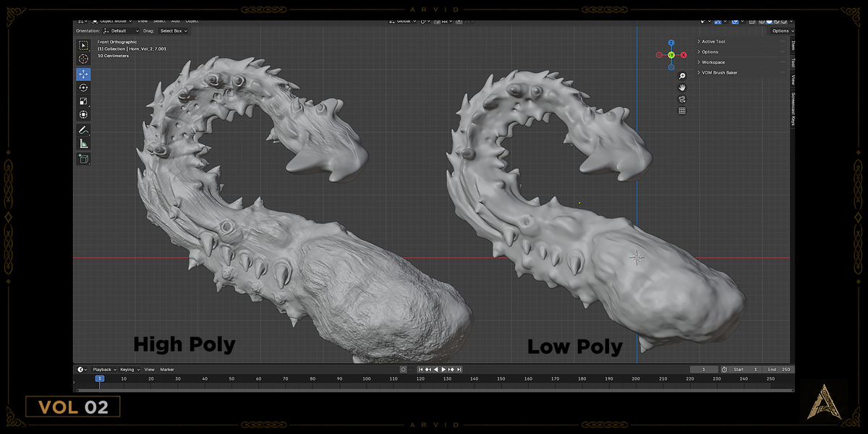
Task: Open the Orientation Default dropdown
Action: [x=121, y=31]
